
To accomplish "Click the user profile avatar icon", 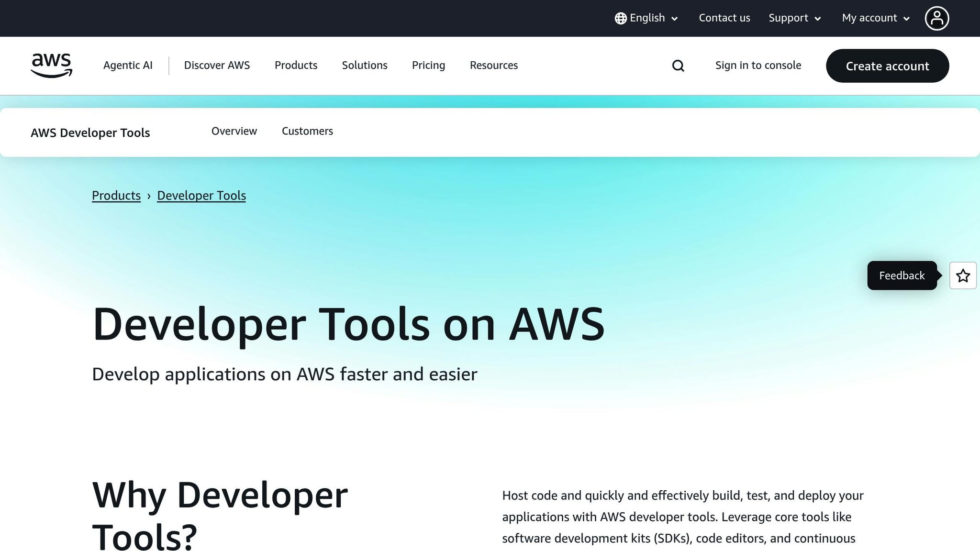I will [x=936, y=18].
